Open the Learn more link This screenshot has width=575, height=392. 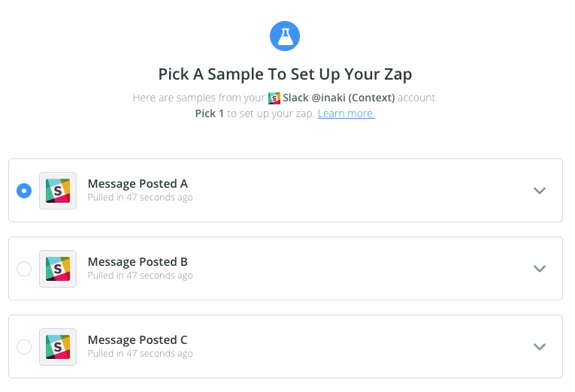click(346, 113)
